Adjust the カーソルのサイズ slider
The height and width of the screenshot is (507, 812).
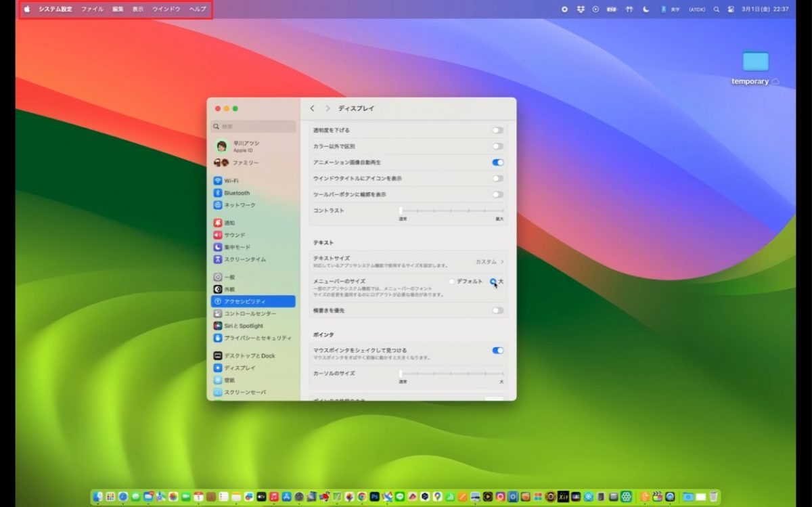point(451,374)
